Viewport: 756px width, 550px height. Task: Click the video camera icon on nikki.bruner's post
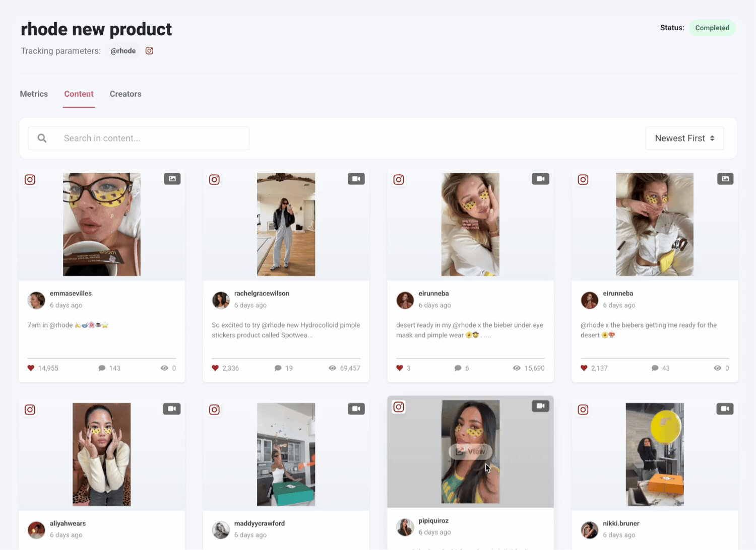tap(725, 409)
